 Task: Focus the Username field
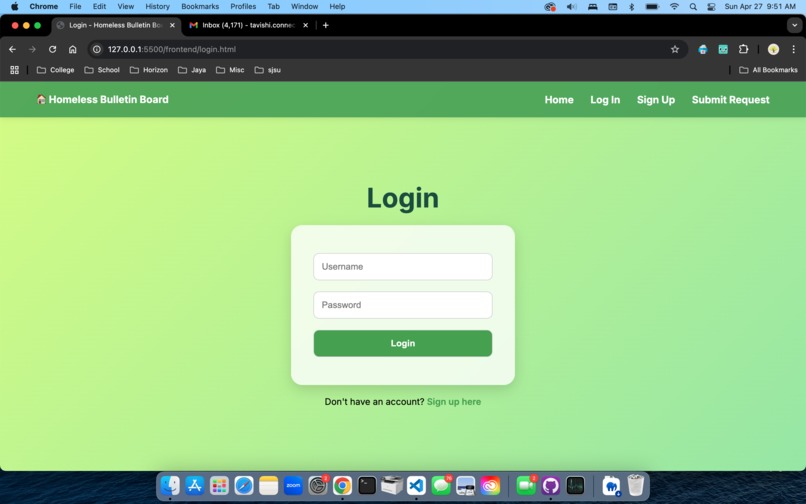click(402, 266)
